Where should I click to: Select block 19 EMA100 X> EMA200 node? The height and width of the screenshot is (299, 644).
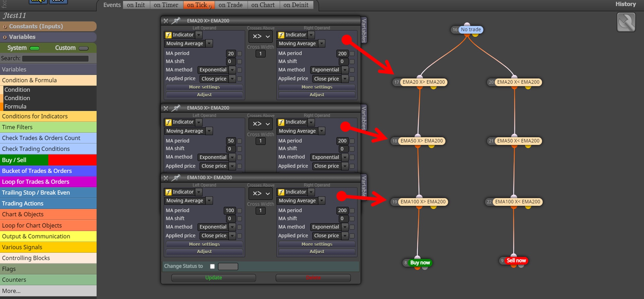[423, 202]
